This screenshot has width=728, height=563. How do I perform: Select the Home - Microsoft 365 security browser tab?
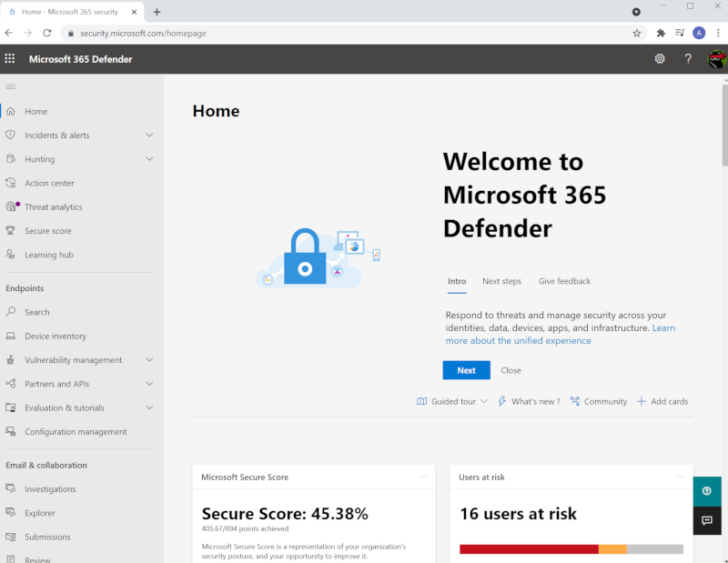coord(72,12)
